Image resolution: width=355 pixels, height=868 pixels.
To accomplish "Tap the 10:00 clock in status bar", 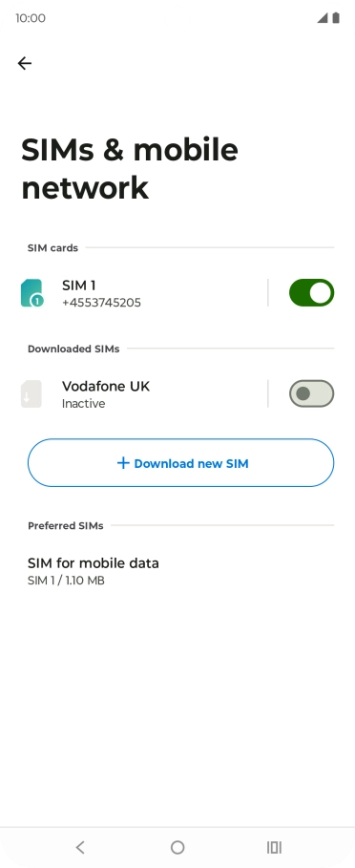I will (x=31, y=18).
